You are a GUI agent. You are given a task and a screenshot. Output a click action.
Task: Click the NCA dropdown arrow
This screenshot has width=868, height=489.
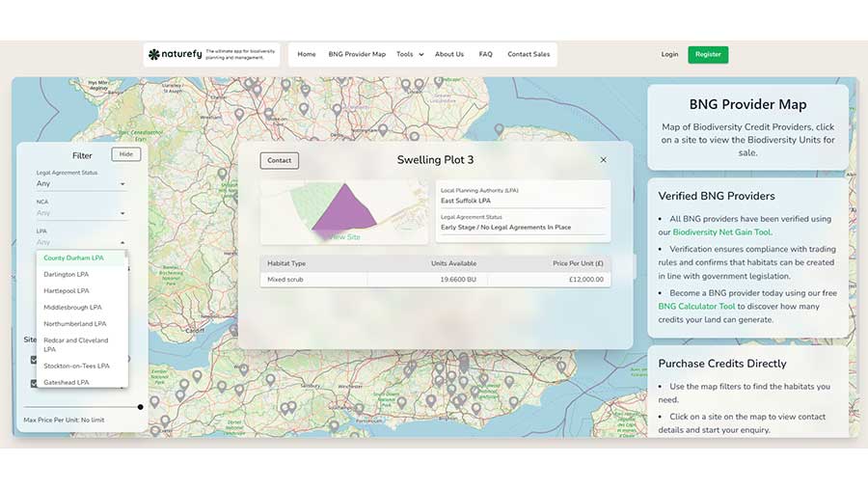click(122, 213)
